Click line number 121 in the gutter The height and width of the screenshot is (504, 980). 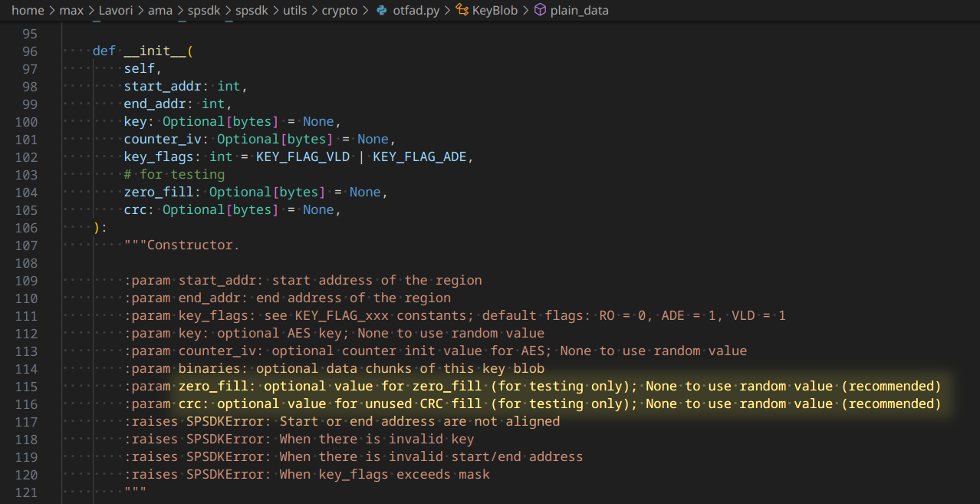coord(26,492)
